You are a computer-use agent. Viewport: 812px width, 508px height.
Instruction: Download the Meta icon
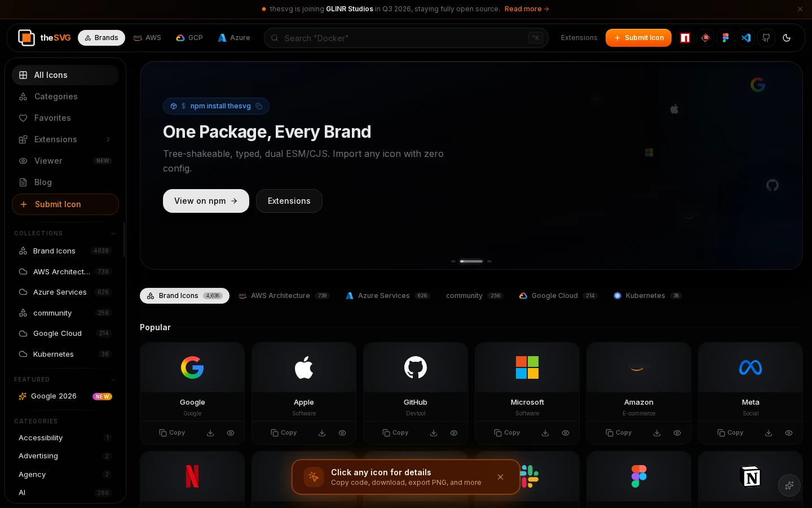coord(769,433)
